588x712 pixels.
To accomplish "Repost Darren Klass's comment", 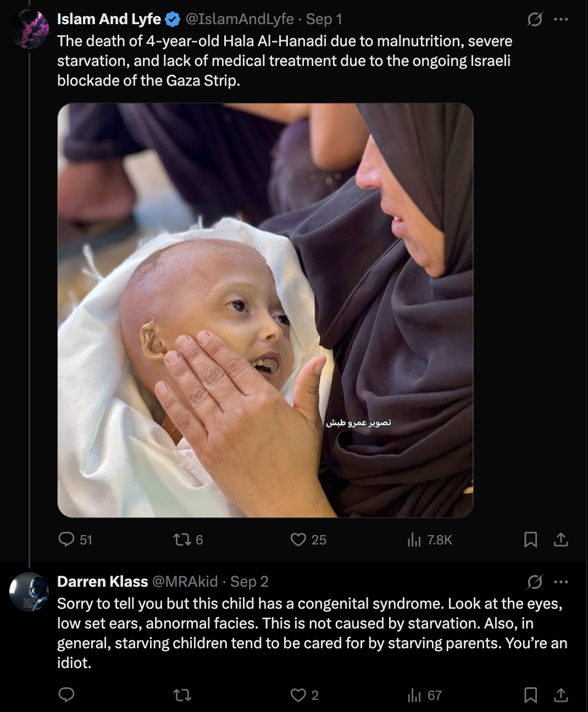I will [x=182, y=695].
